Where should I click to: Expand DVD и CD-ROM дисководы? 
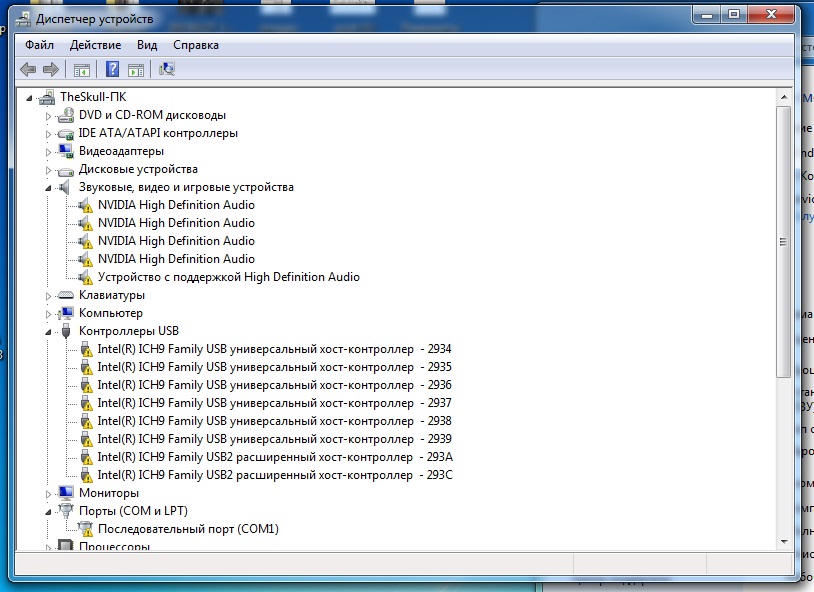click(48, 116)
